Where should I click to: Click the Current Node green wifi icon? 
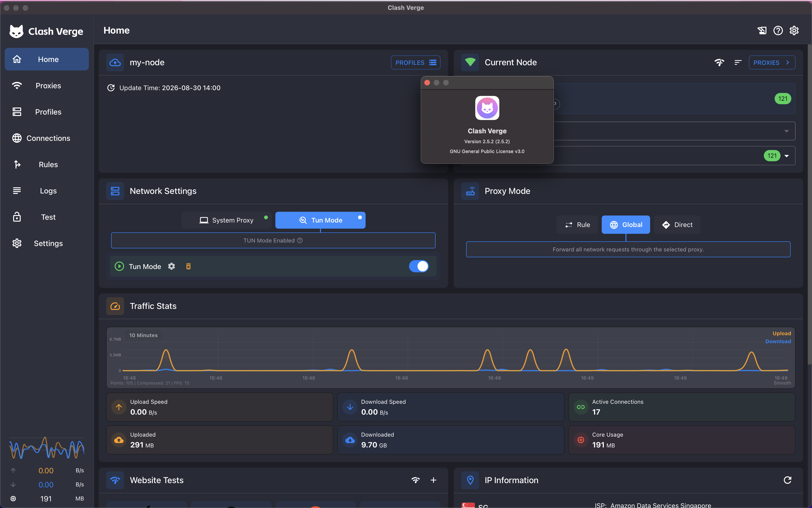[x=470, y=62]
